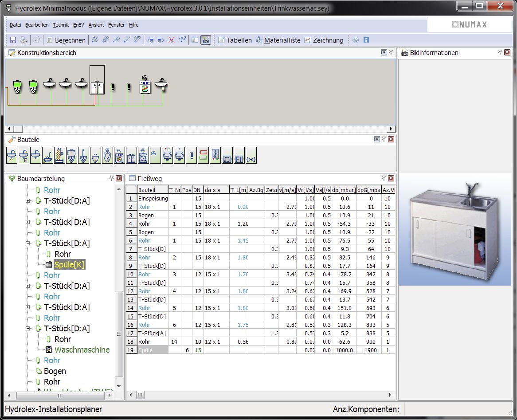
Task: Click the sink cabinet product image
Action: [x=455, y=229]
